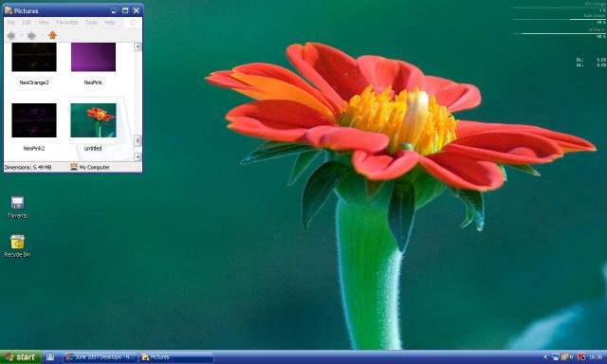Open the View menu in Pictures
Screen dimensions: 607x364
[44, 23]
